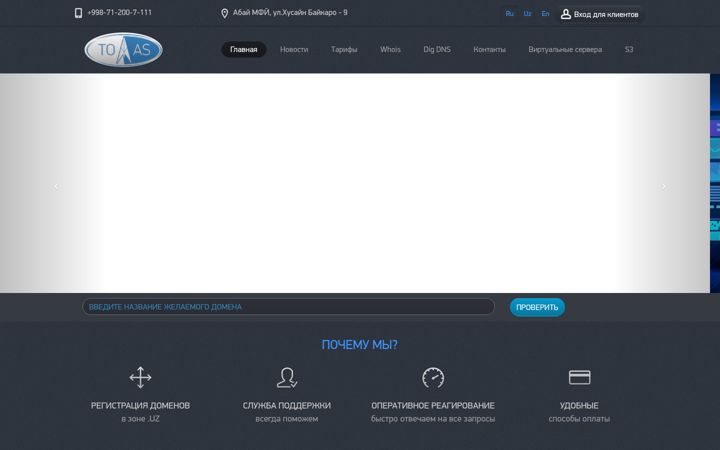Screen dimensions: 720x450
Task: Open the S3 menu item
Action: coord(629,50)
